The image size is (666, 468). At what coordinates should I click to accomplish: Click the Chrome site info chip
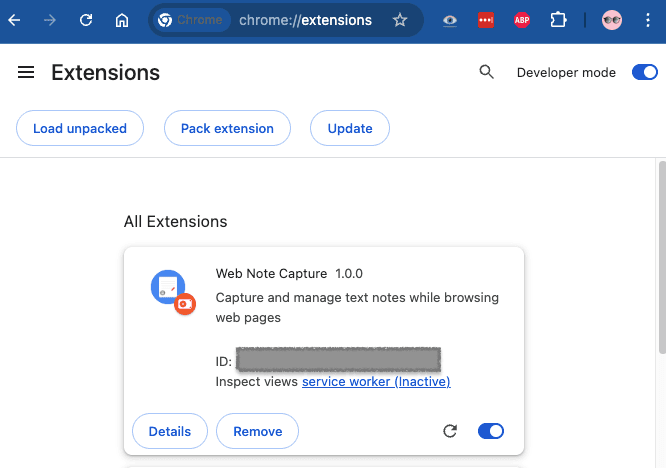[190, 20]
